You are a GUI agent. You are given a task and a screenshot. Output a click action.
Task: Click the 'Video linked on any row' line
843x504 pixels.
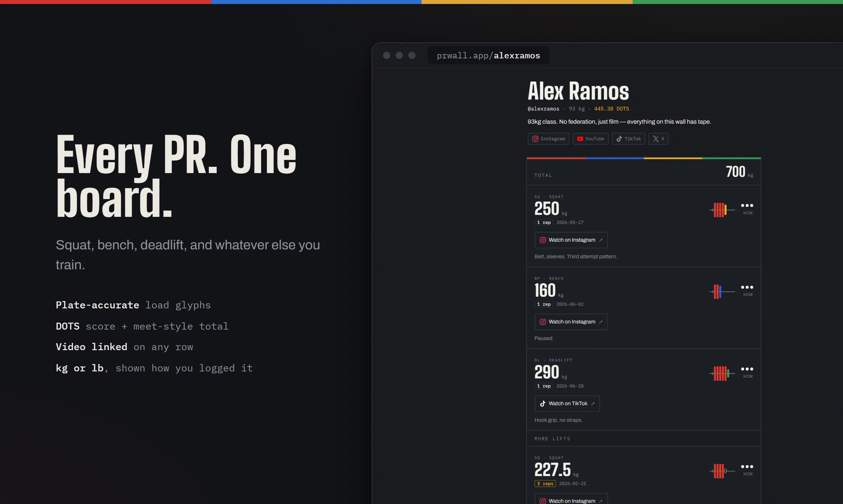pyautogui.click(x=124, y=347)
